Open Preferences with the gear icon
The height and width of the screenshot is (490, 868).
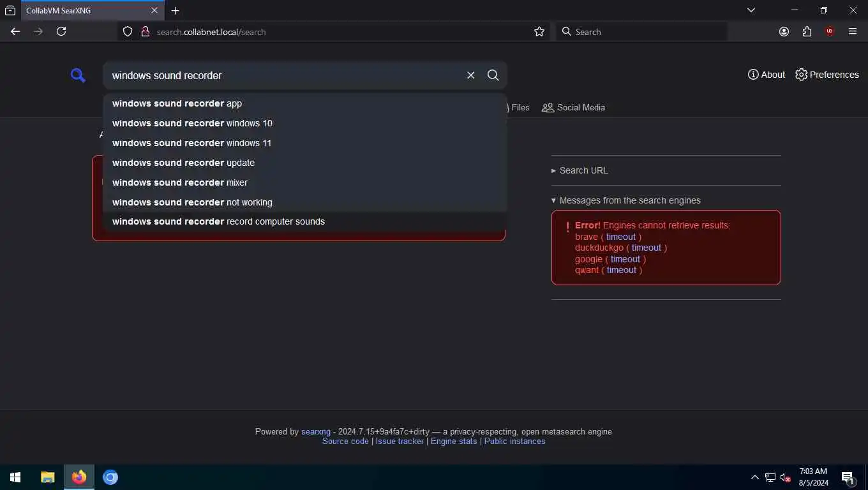pos(827,75)
